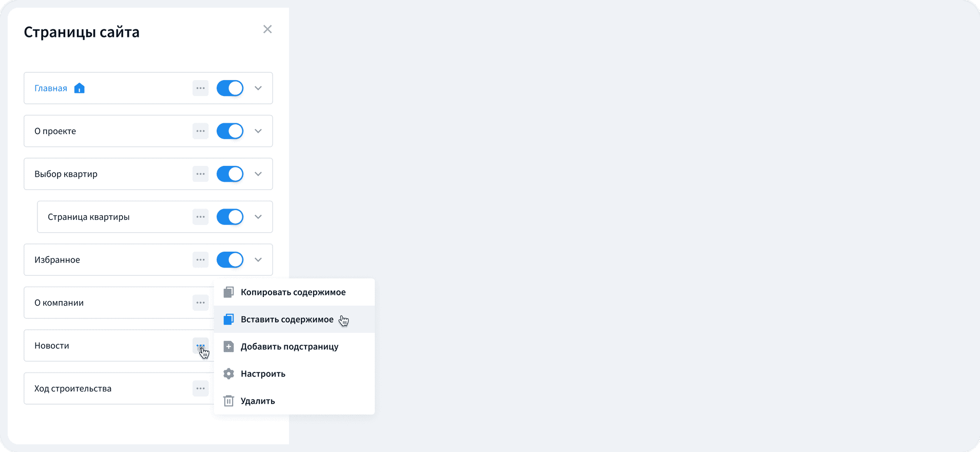Screen dimensions: 980x452
Task: Click the home icon next to Главная
Action: tap(80, 88)
